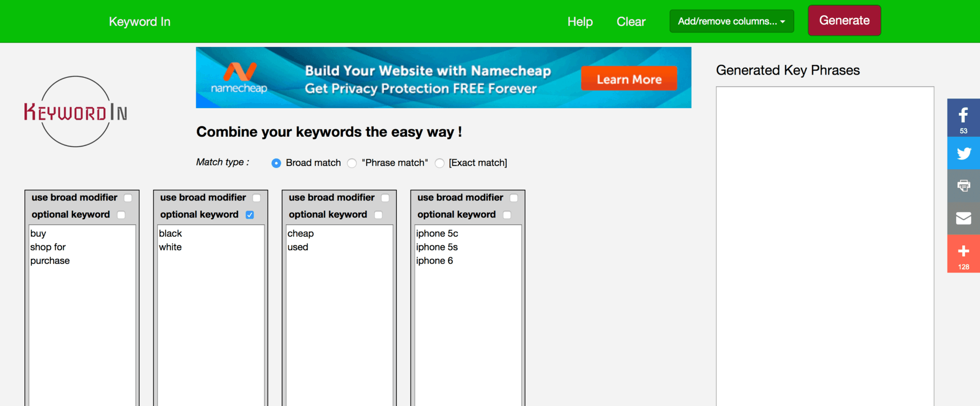The image size is (980, 406).
Task: Click 'Build Your Website with Namecheap' banner text
Action: [428, 71]
